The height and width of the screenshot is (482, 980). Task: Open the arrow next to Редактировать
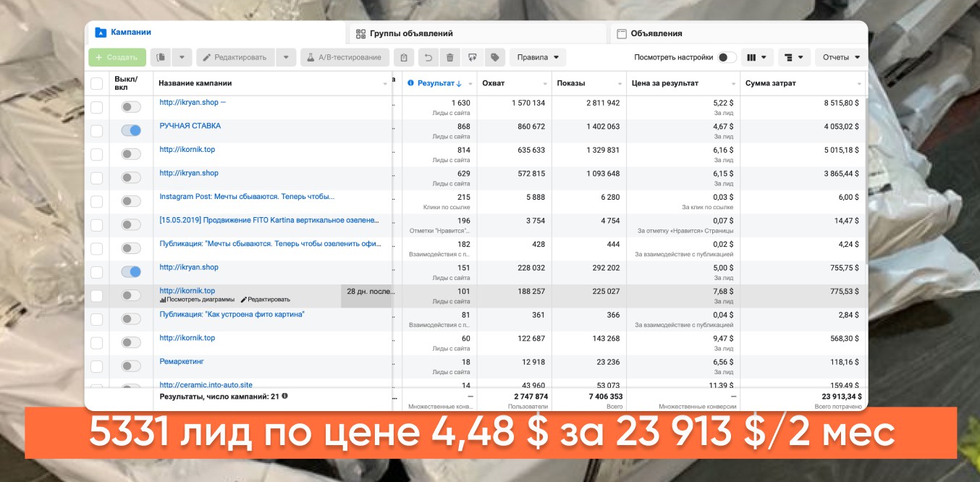(287, 57)
